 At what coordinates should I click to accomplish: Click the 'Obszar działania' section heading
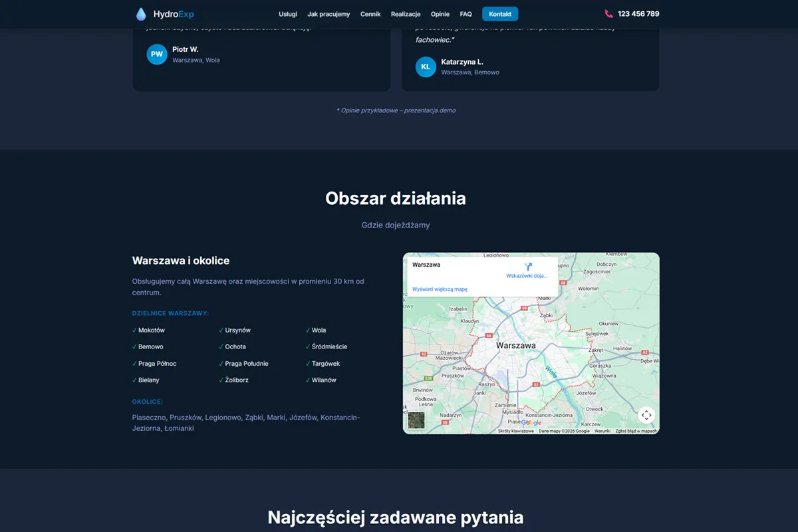pyautogui.click(x=396, y=198)
